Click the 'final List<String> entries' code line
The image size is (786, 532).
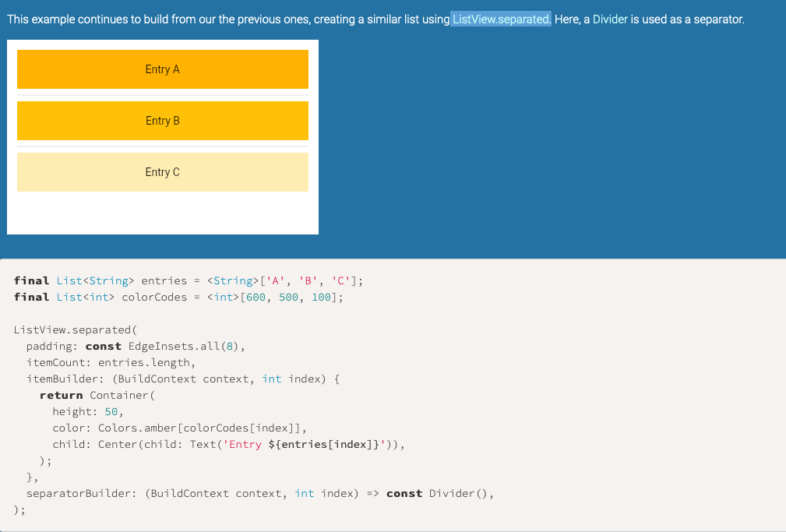[188, 280]
